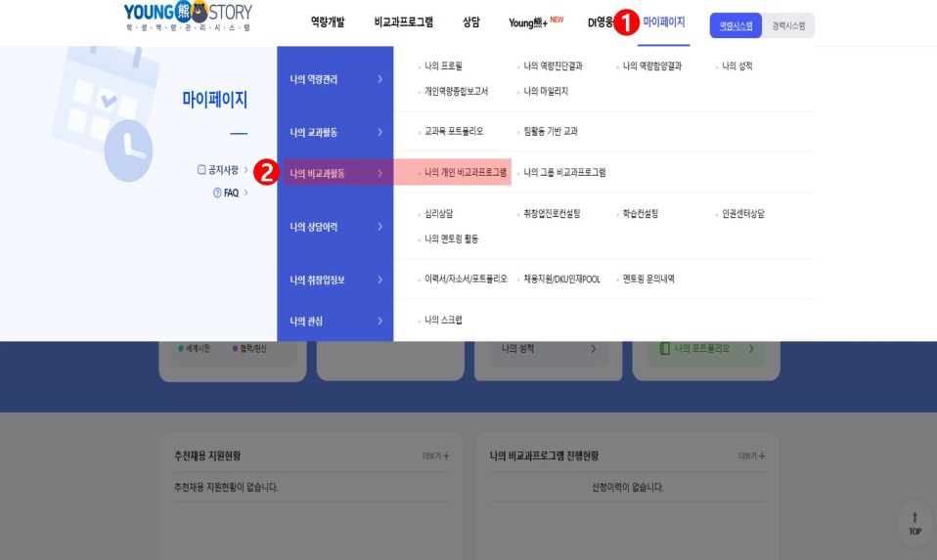
Task: Open 인권센터상담
Action: point(742,214)
